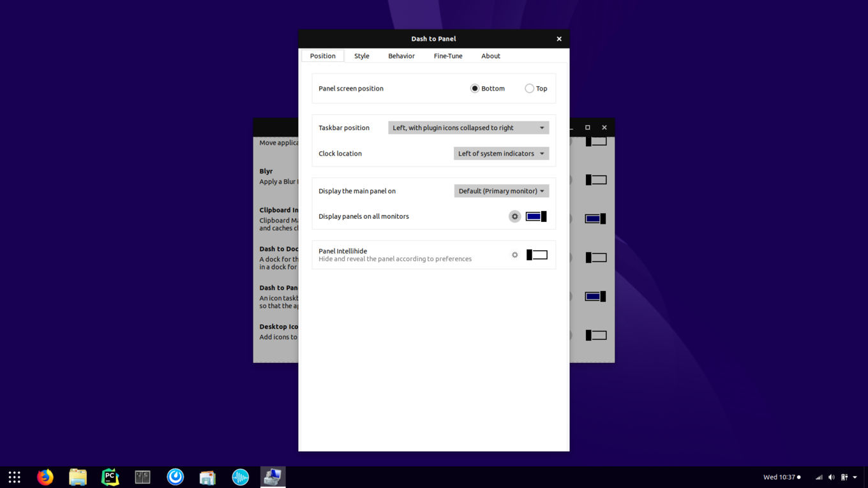Click the 'Display the main panel on' label

click(x=357, y=191)
